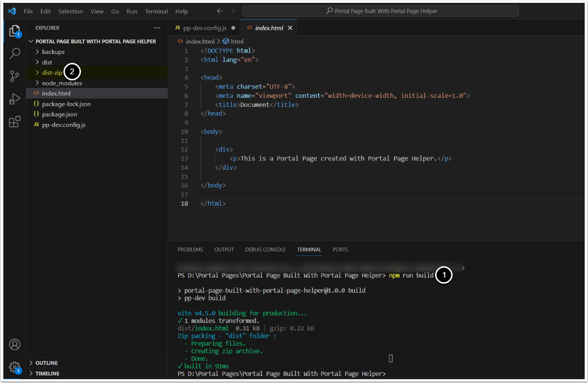Open the Terminal menu
The image size is (588, 383).
tap(156, 11)
